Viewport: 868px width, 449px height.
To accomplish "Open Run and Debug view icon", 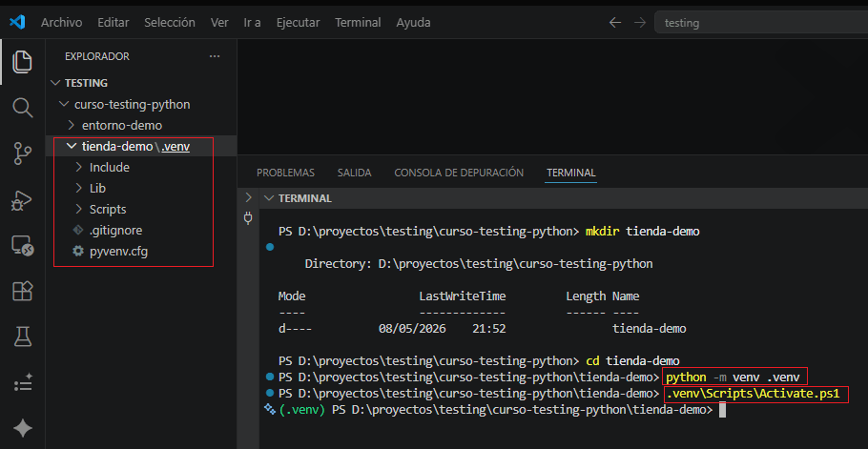I will [22, 199].
